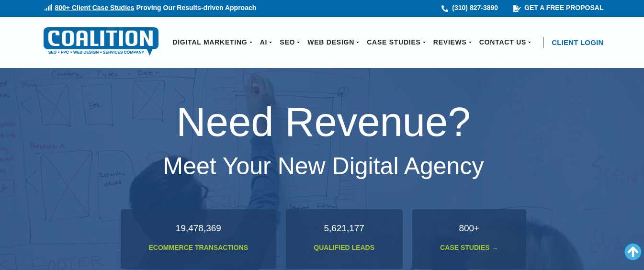The width and height of the screenshot is (644, 270).
Task: Click the Need Revenue? headline
Action: click(x=323, y=122)
